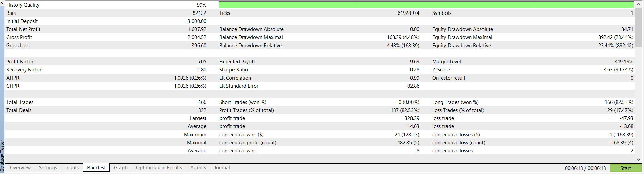
Task: Click the Strategy Tester vertical label
Action: [x=2, y=156]
